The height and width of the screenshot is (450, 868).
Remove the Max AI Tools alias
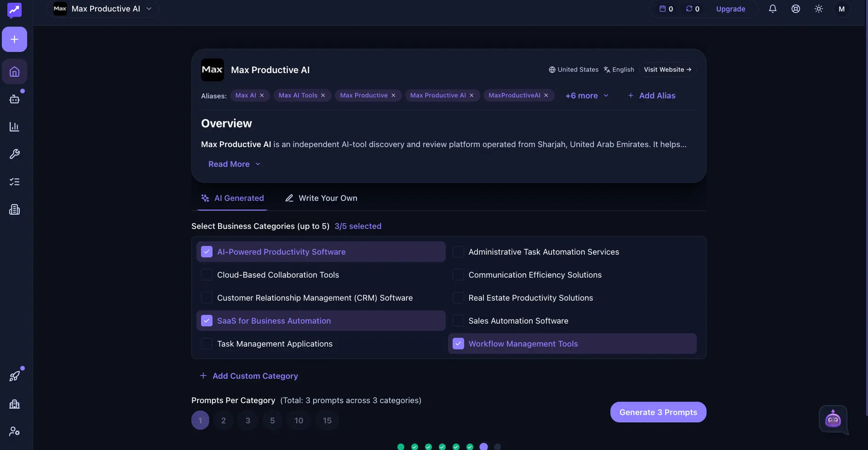(323, 95)
